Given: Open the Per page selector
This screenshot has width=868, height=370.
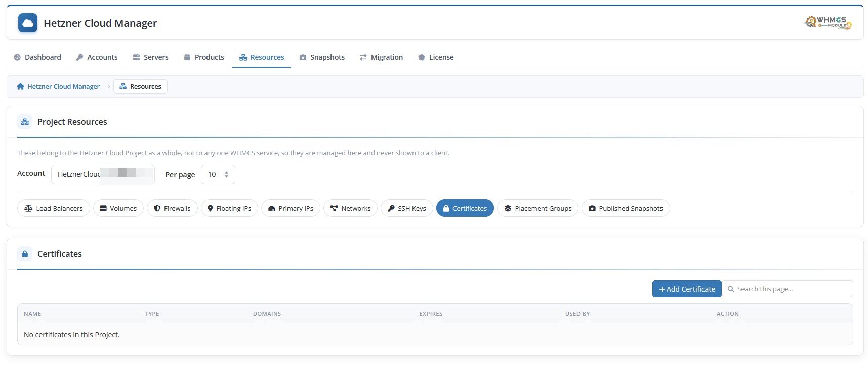Looking at the screenshot, I should [x=218, y=174].
